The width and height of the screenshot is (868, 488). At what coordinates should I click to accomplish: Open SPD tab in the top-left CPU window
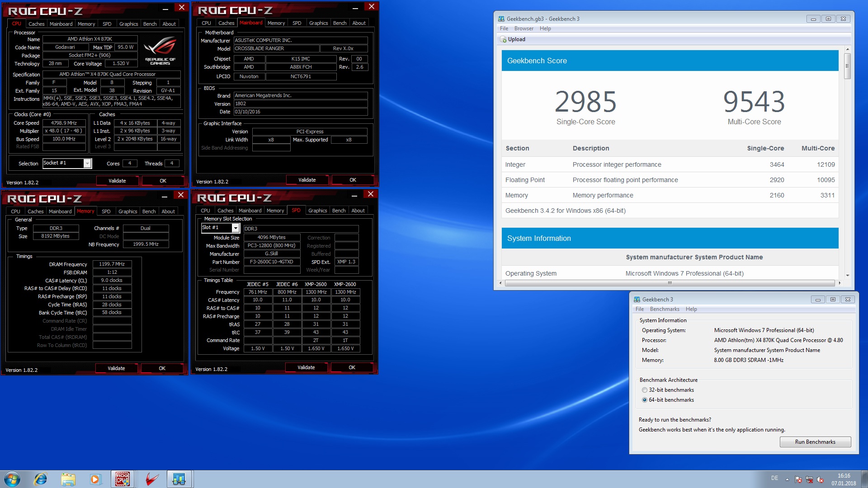coord(107,24)
